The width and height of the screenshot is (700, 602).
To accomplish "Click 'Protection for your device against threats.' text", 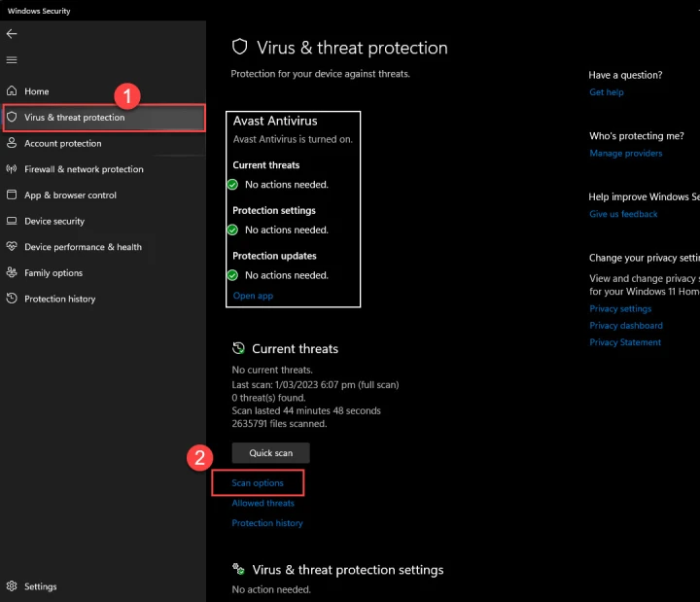I will pos(320,74).
